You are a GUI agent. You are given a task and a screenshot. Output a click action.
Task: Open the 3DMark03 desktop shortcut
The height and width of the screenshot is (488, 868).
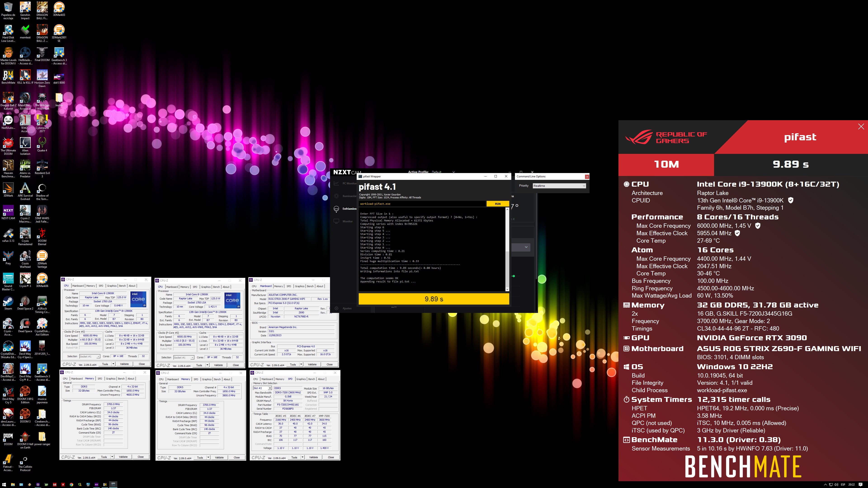tap(59, 9)
